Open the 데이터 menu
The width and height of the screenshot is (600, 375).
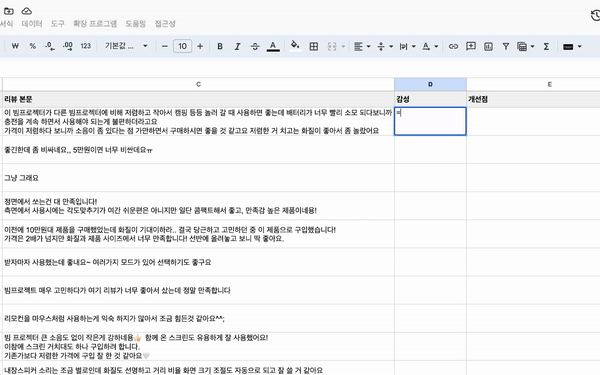click(32, 24)
